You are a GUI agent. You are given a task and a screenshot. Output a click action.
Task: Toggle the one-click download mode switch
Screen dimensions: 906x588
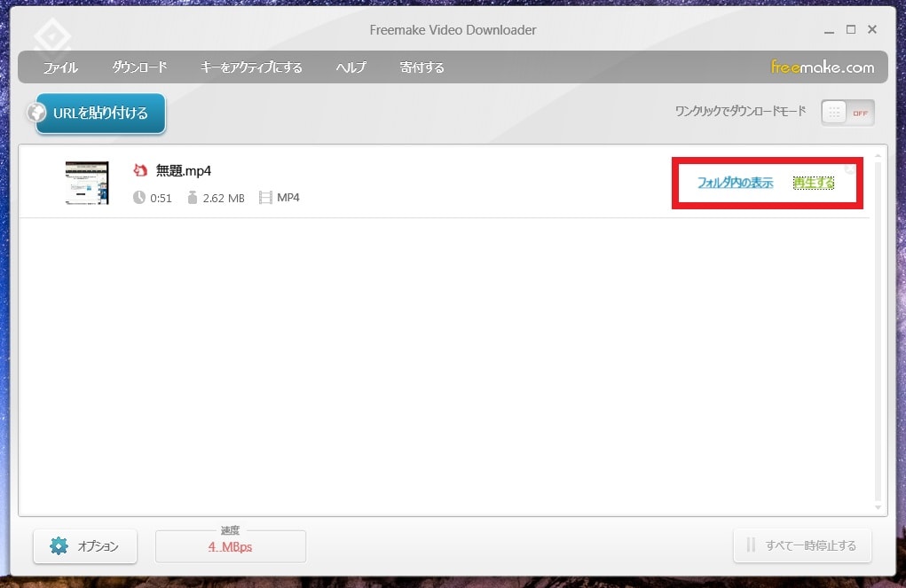click(x=847, y=113)
